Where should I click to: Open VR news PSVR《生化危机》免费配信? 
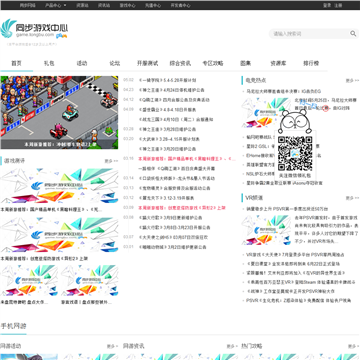[x=299, y=301]
